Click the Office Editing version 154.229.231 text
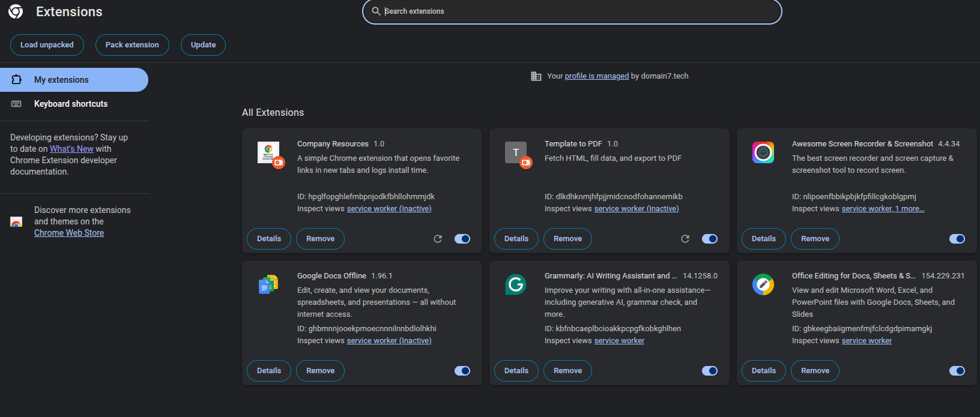Screen dimensions: 980x417 click(943, 276)
